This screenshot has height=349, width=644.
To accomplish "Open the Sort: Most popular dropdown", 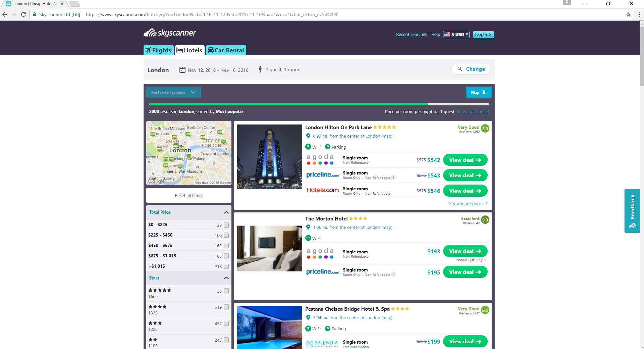I will pyautogui.click(x=173, y=92).
